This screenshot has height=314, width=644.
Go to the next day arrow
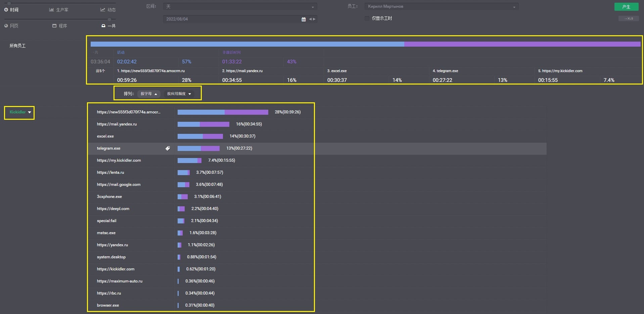coord(314,19)
